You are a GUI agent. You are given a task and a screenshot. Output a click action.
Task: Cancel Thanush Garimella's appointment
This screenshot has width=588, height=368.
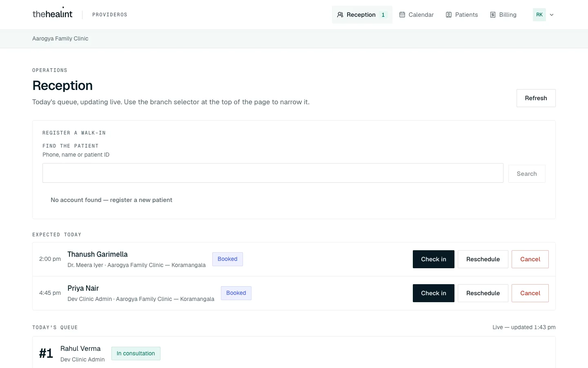(530, 259)
